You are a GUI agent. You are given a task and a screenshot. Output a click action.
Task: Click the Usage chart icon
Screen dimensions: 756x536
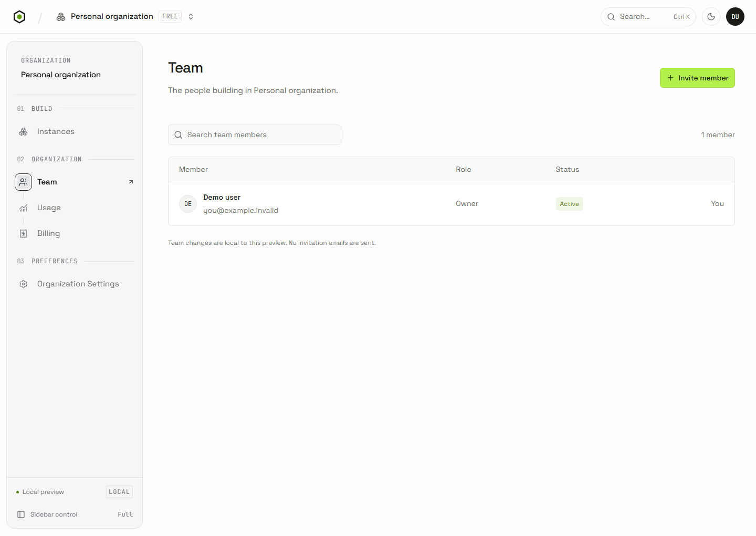click(24, 208)
